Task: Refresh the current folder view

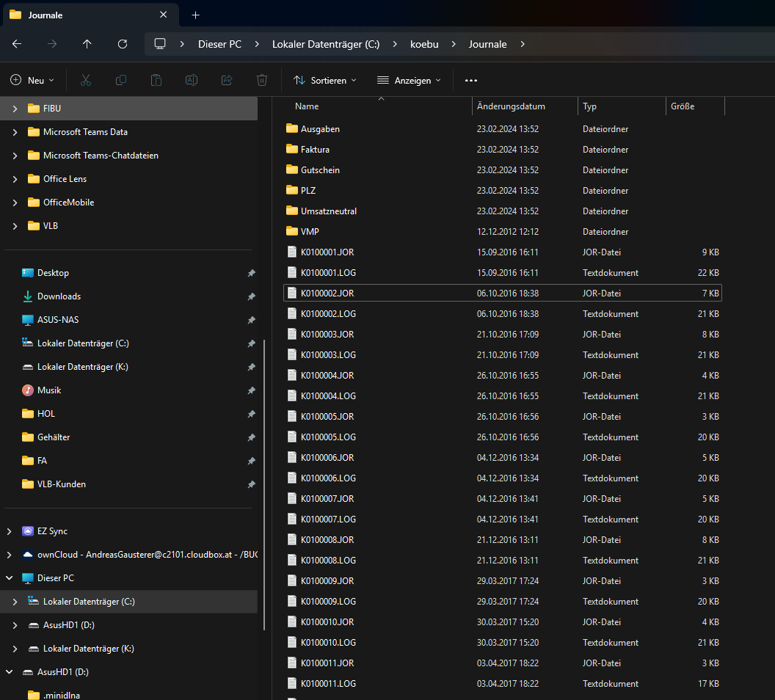Action: [x=123, y=44]
